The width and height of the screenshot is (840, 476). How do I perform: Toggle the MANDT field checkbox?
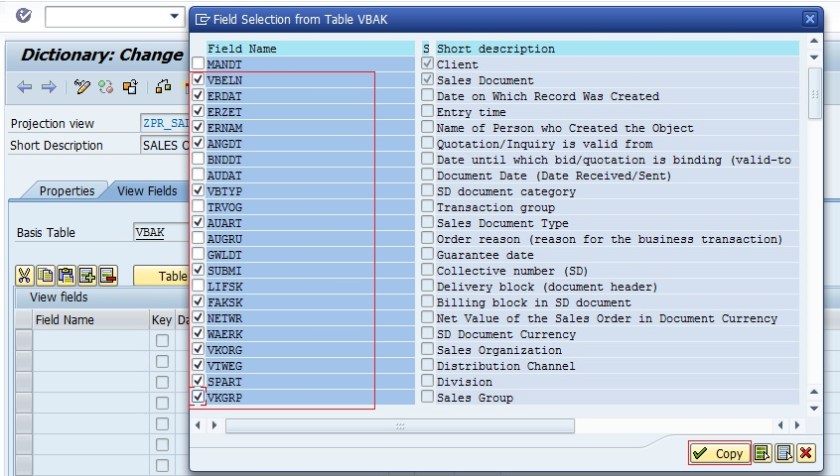pyautogui.click(x=198, y=64)
